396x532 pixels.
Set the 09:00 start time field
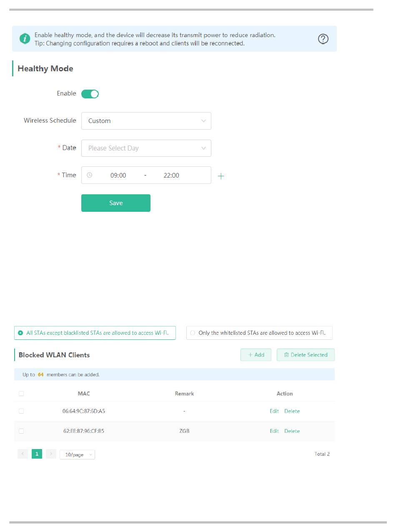pos(118,176)
